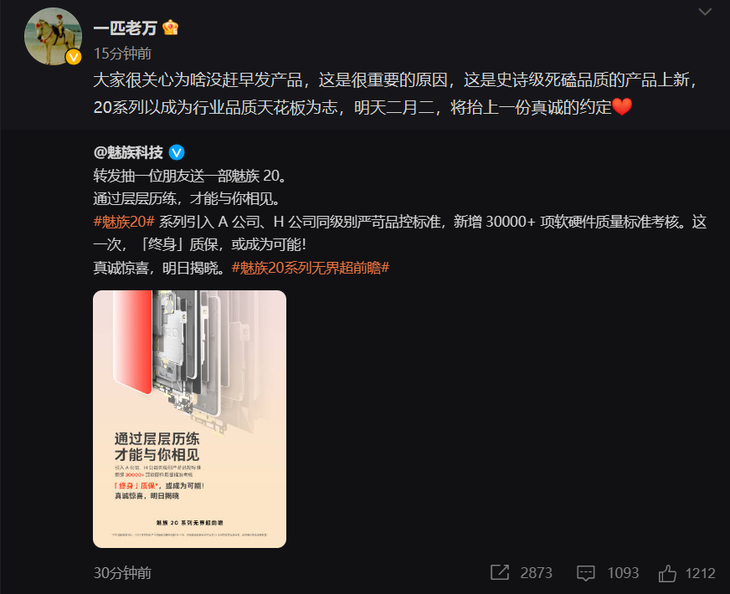Image resolution: width=730 pixels, height=594 pixels.
Task: Click the repost share icon
Action: 500,573
